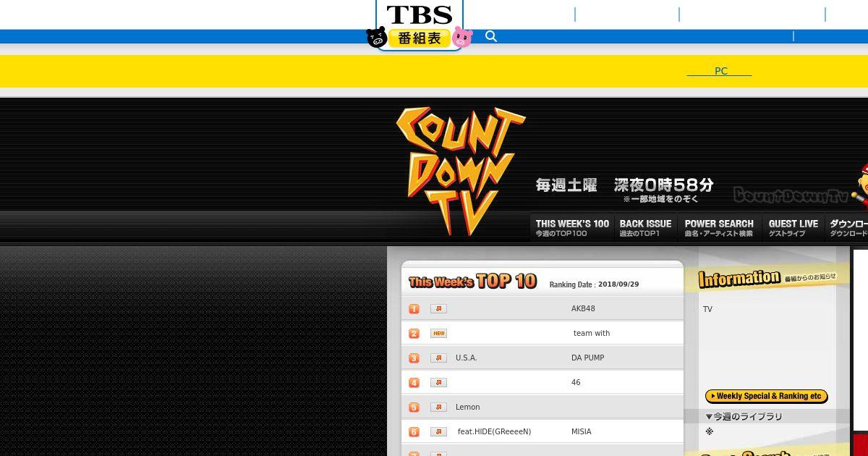Click rank 1 badge icon
This screenshot has height=456, width=868.
[x=414, y=309]
